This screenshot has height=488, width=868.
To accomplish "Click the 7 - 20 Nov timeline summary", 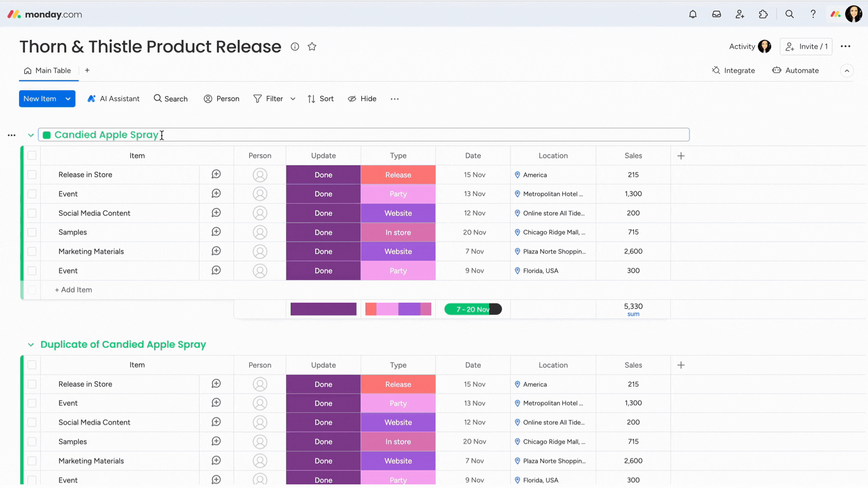I will (x=473, y=310).
